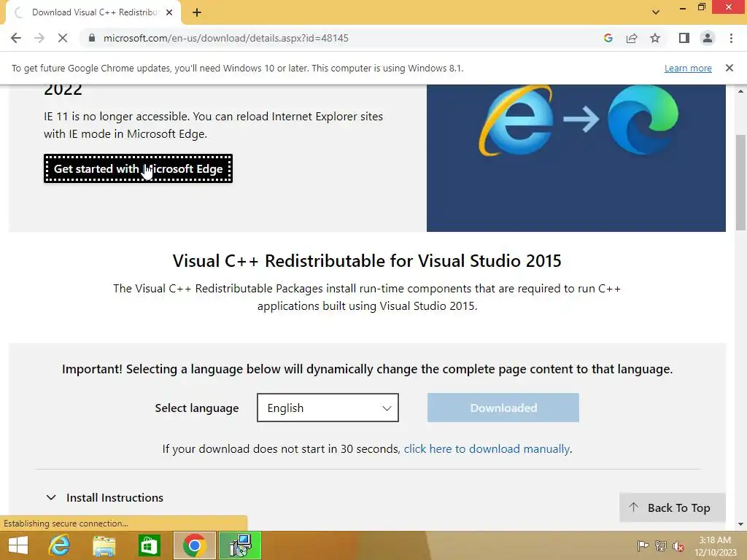This screenshot has width=747, height=560.
Task: Click the address bar URL
Action: 226,38
